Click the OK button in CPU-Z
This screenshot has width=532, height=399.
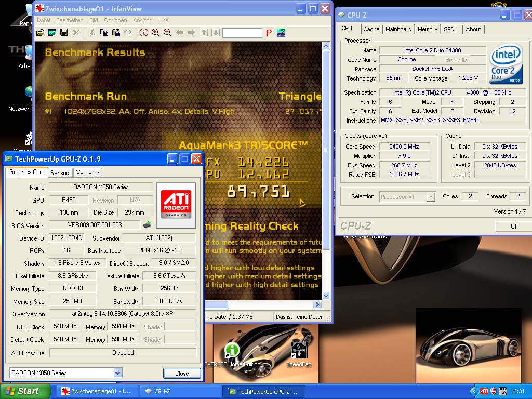pyautogui.click(x=514, y=227)
